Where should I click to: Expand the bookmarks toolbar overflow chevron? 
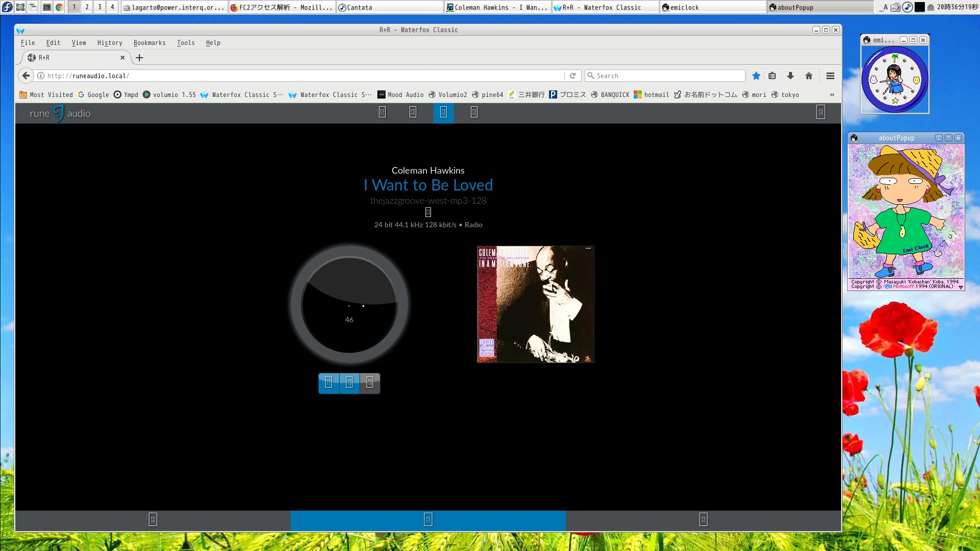[x=832, y=95]
